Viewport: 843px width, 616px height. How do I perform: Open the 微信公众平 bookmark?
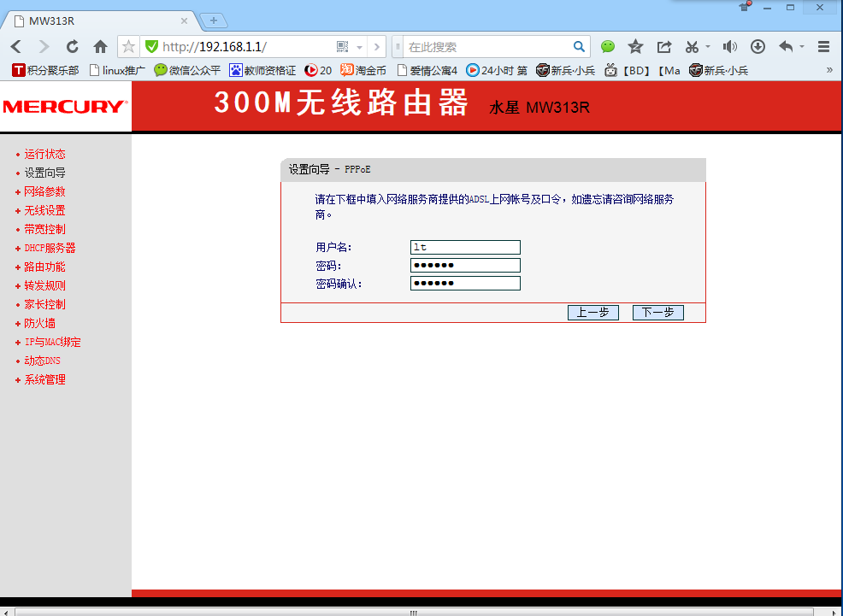(x=187, y=70)
